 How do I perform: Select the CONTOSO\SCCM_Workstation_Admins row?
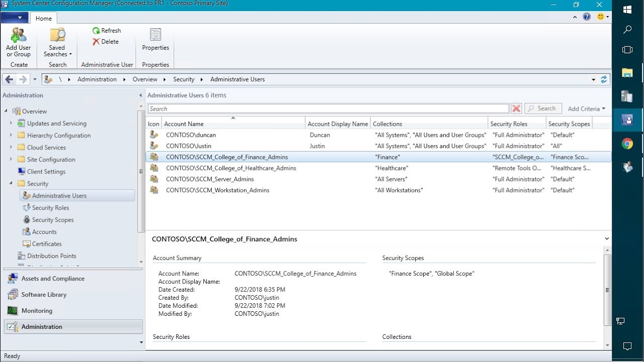point(378,190)
